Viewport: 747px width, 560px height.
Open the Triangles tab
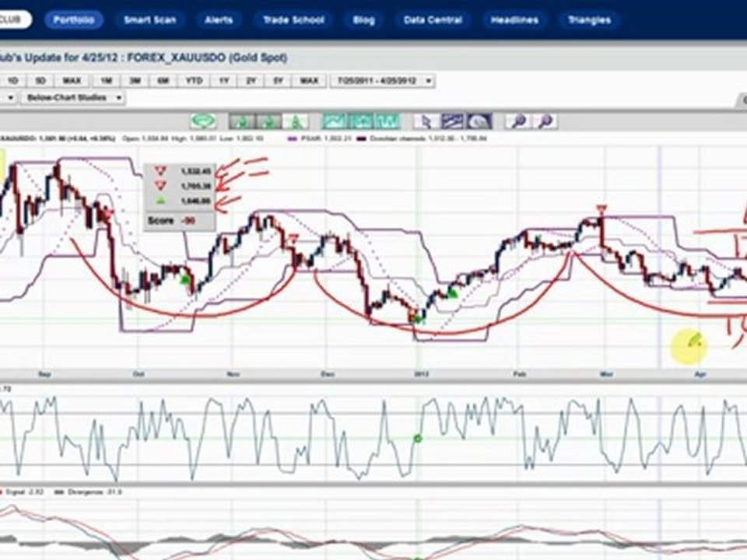(x=589, y=20)
